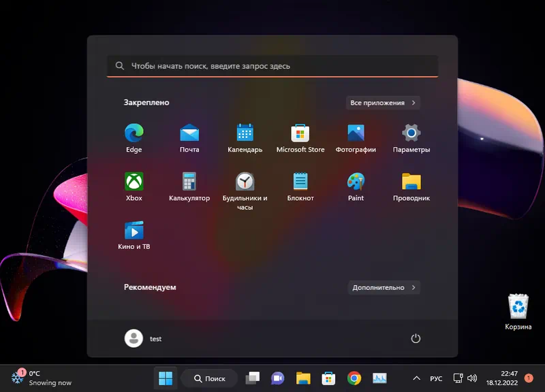The image size is (545, 392).
Task: Open the Календарь app
Action: (x=245, y=138)
